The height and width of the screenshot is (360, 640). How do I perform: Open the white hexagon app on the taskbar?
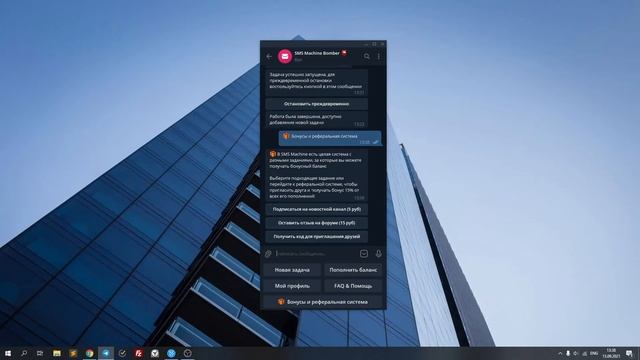(155, 353)
